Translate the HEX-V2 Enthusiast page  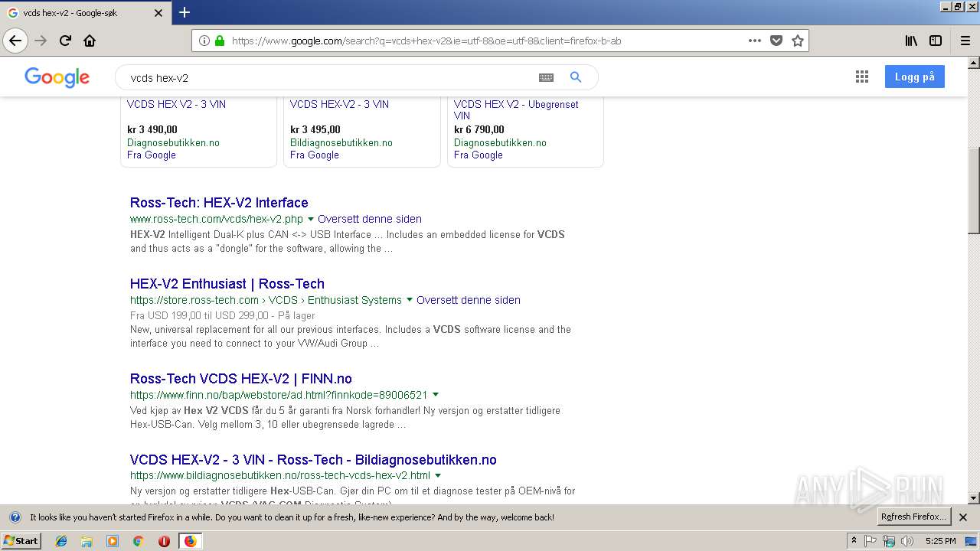click(x=469, y=300)
